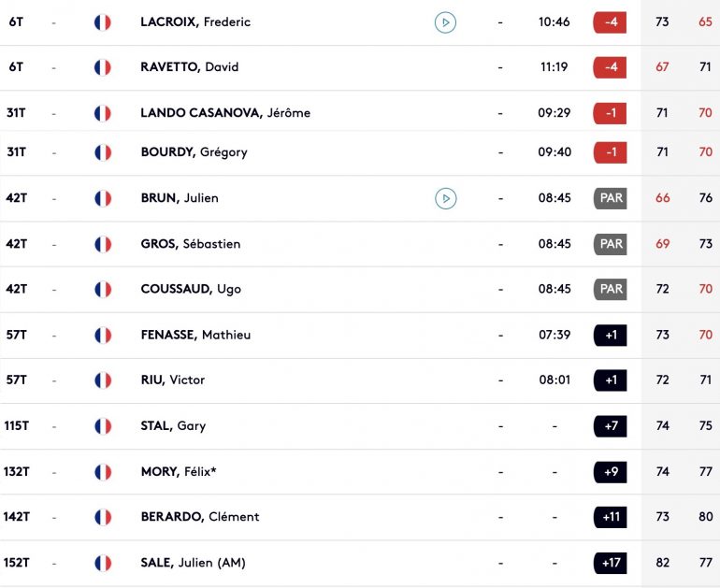Click the +1 score badge for Victor Riu

click(x=610, y=380)
